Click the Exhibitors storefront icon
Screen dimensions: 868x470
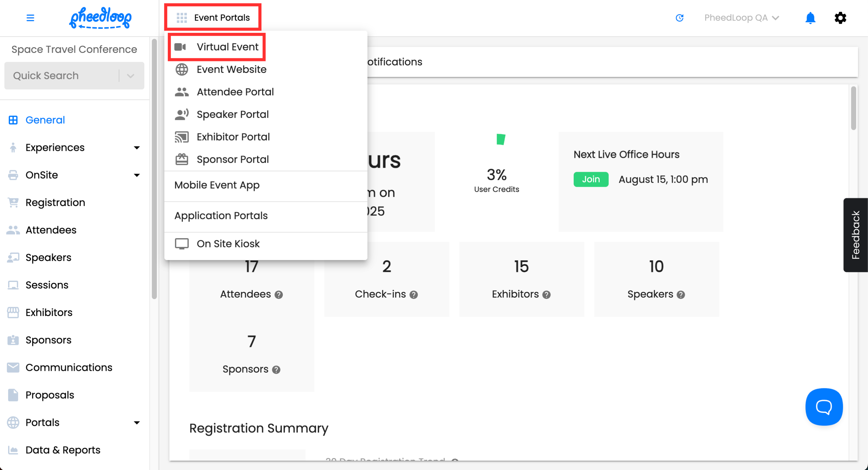tap(13, 313)
